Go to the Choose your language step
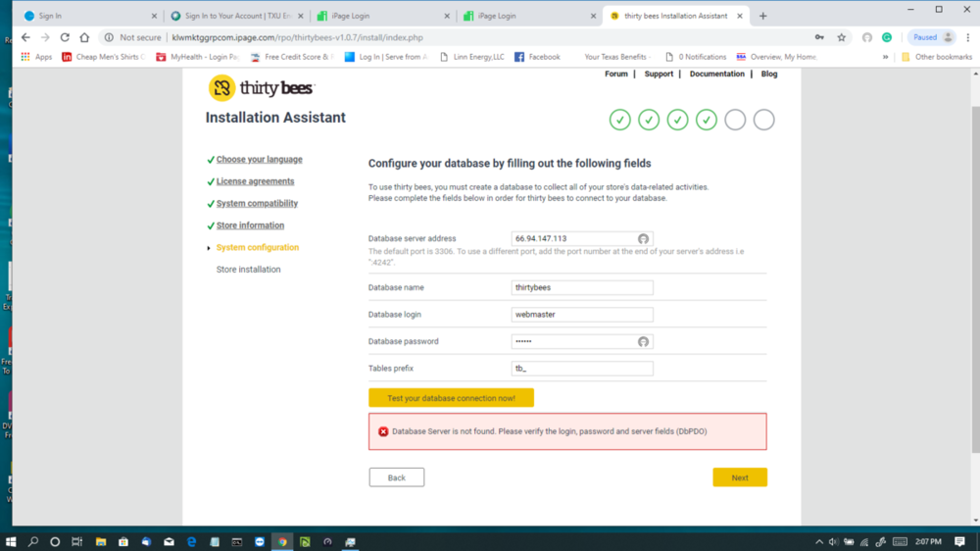Screen dimensions: 980x551 (x=259, y=160)
